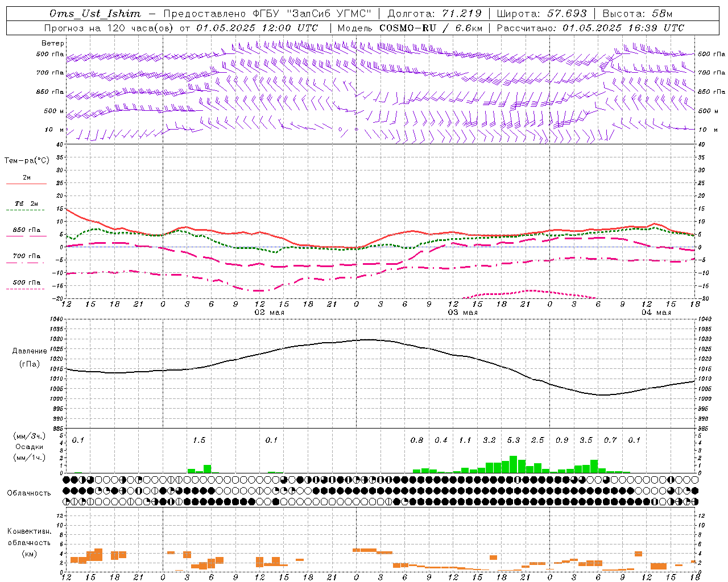Viewport: 728px width, 582px height.
Task: Click the Широта: 57.693 value
Action: 541,14
